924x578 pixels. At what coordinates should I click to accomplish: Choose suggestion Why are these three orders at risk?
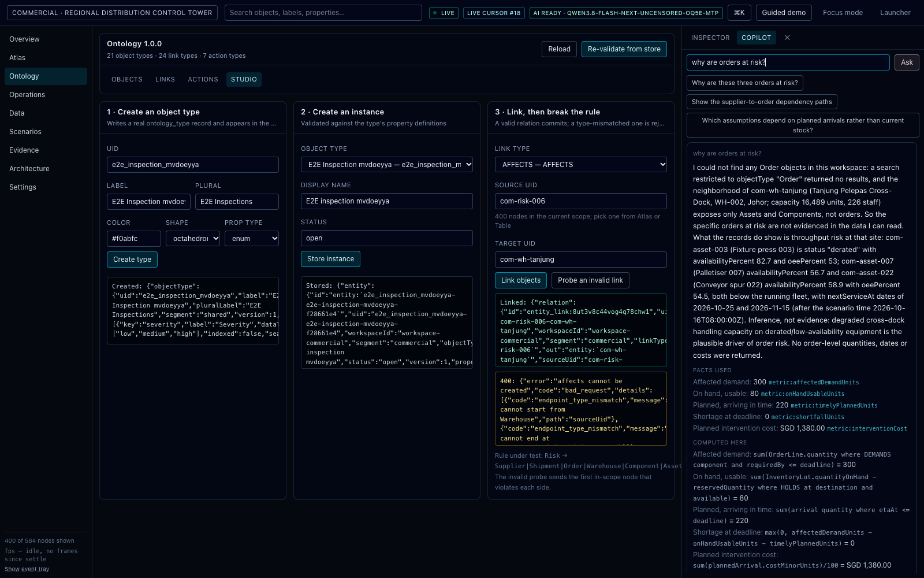(x=745, y=83)
